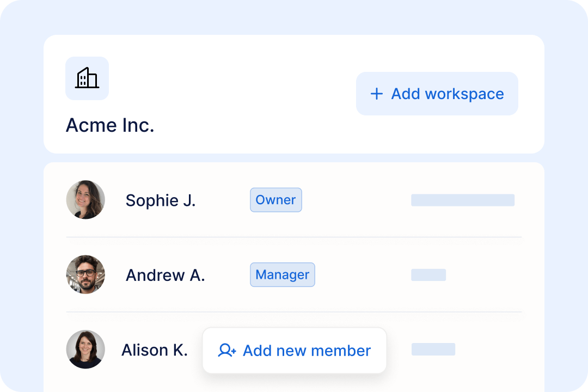Screen dimensions: 588x392
Task: Open Andrew A.'s profile avatar
Action: (x=85, y=275)
